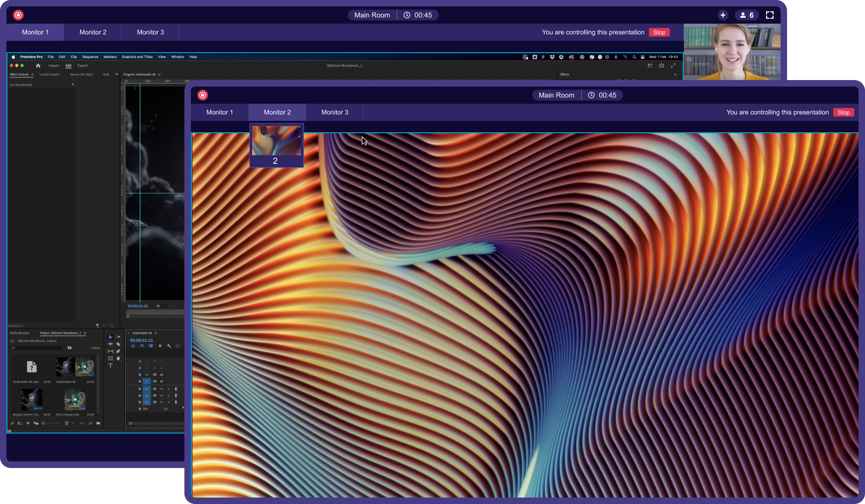This screenshot has width=865, height=504.
Task: Toggle the V2 track lock
Action: (140, 375)
